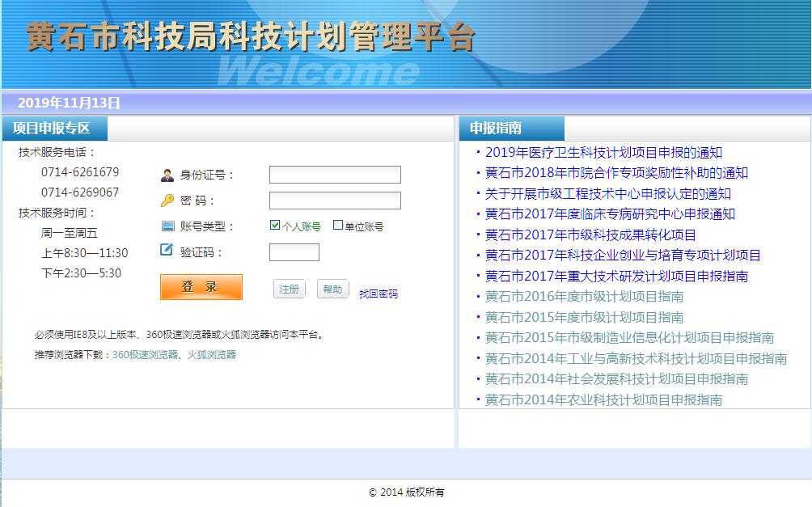This screenshot has width=812, height=507.
Task: Click the © 2014 版权所有 footer text
Action: pos(407,492)
